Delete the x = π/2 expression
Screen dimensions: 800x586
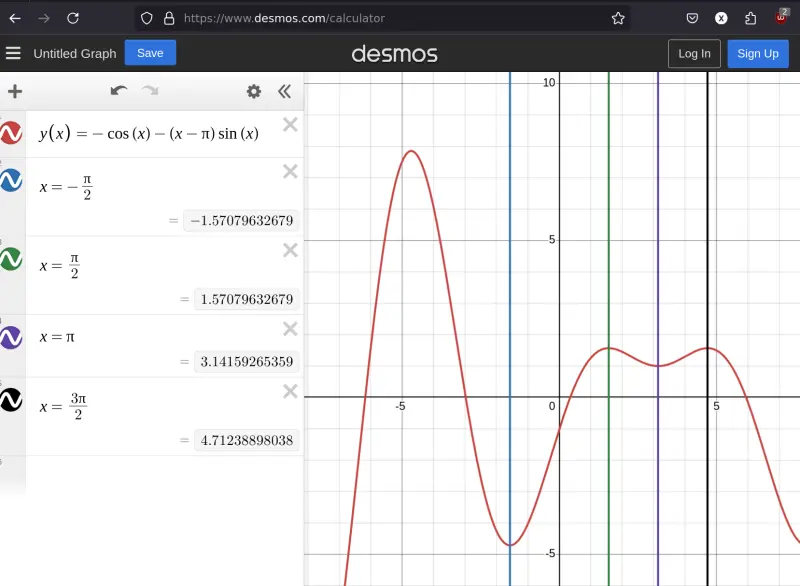pyautogui.click(x=290, y=250)
